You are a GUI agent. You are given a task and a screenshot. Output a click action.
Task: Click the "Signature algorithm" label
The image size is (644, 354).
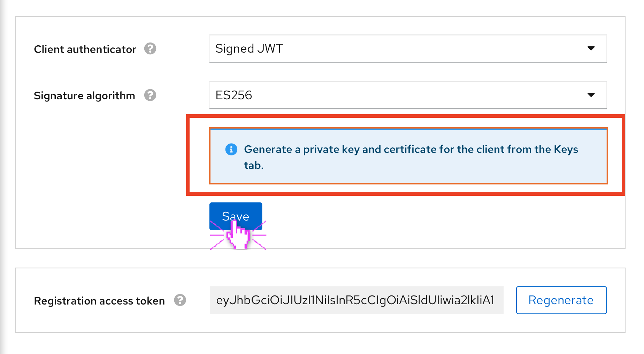[x=84, y=95]
